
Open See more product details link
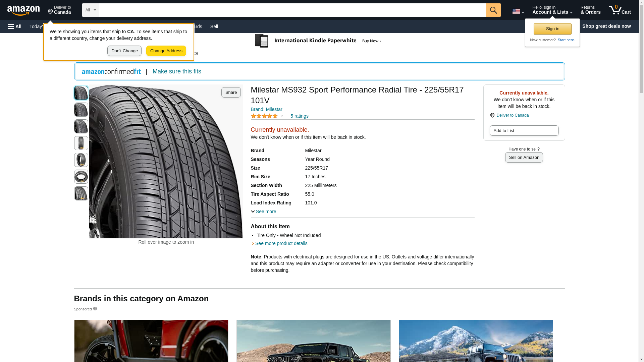281,243
